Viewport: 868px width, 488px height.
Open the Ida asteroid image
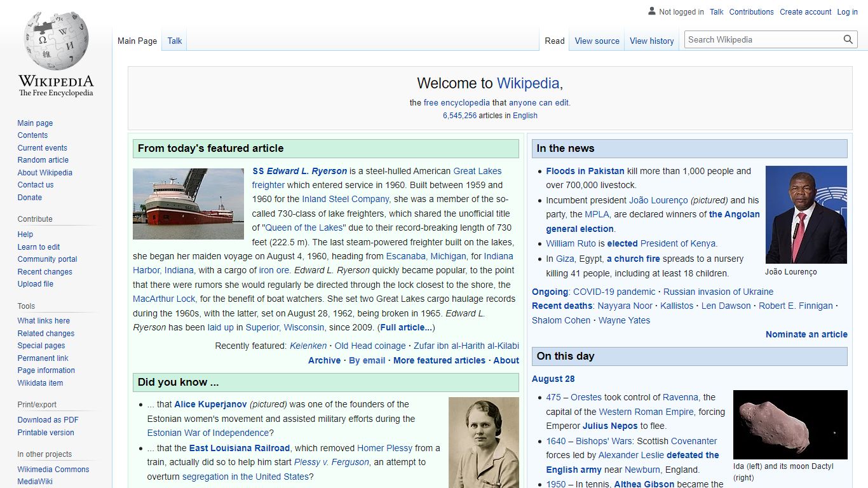pyautogui.click(x=790, y=424)
